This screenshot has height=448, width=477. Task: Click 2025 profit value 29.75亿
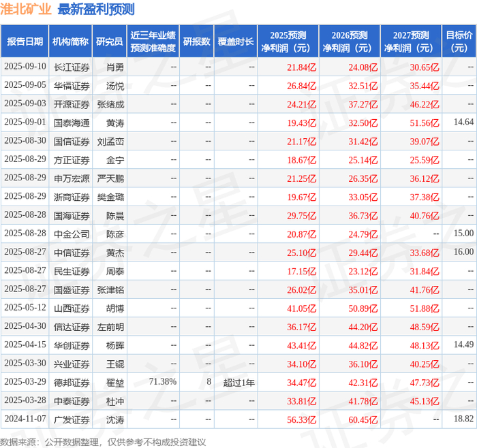[301, 216]
